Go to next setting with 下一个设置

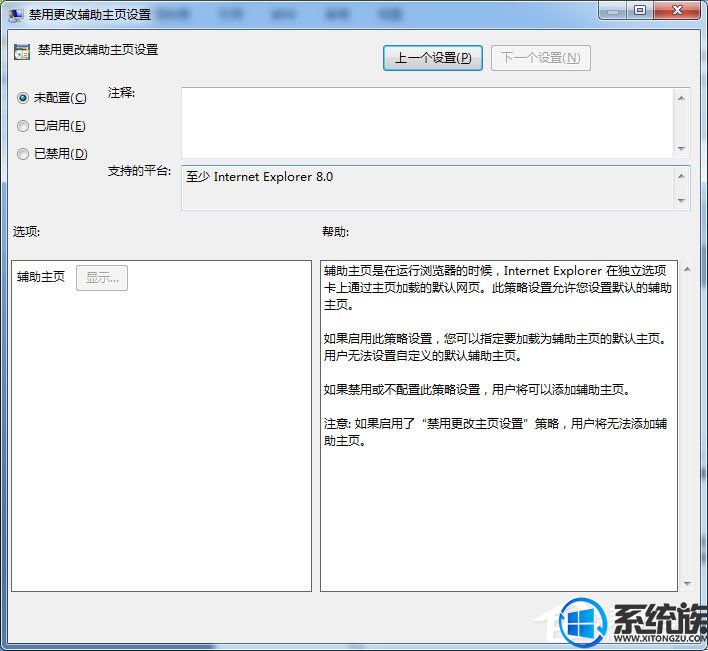click(x=540, y=58)
